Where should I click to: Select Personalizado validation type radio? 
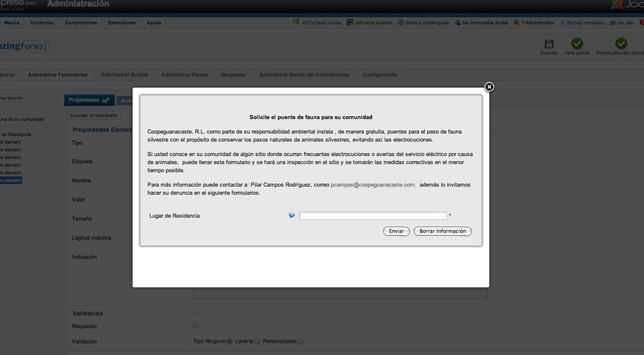300,341
